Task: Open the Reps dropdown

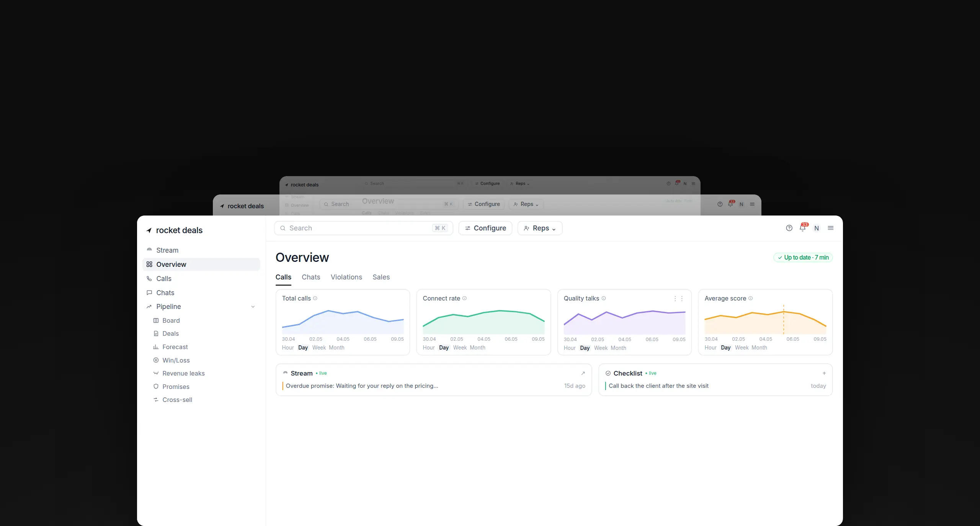Action: coord(540,228)
